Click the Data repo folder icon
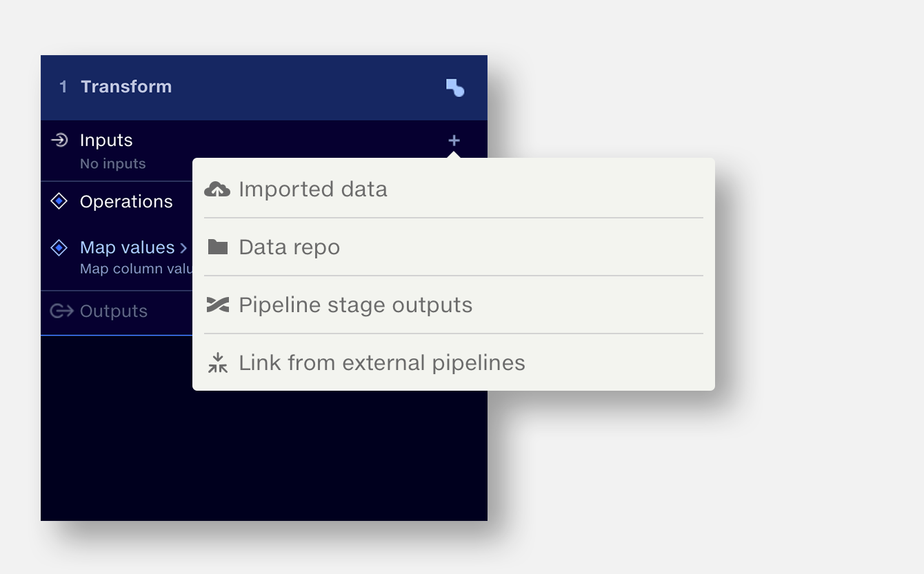The image size is (924, 574). [217, 246]
